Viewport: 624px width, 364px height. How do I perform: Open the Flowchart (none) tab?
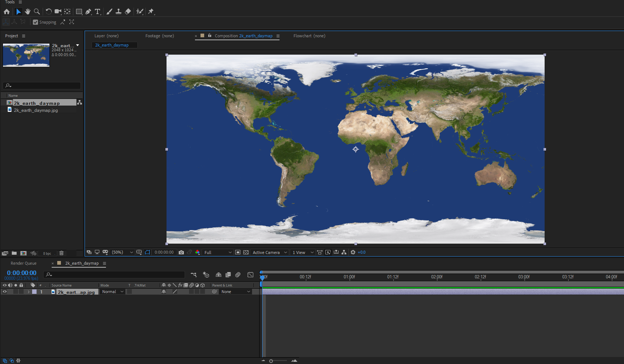click(x=309, y=36)
